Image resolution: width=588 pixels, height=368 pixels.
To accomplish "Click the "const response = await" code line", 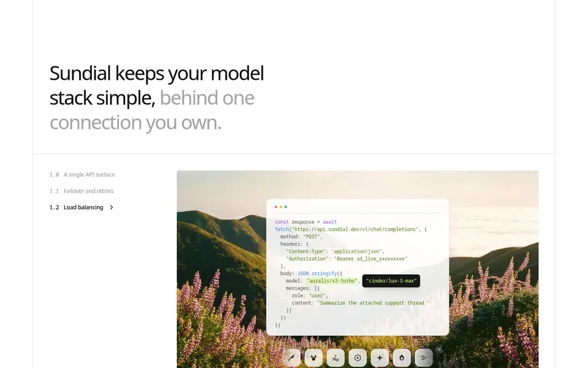I will [x=306, y=222].
